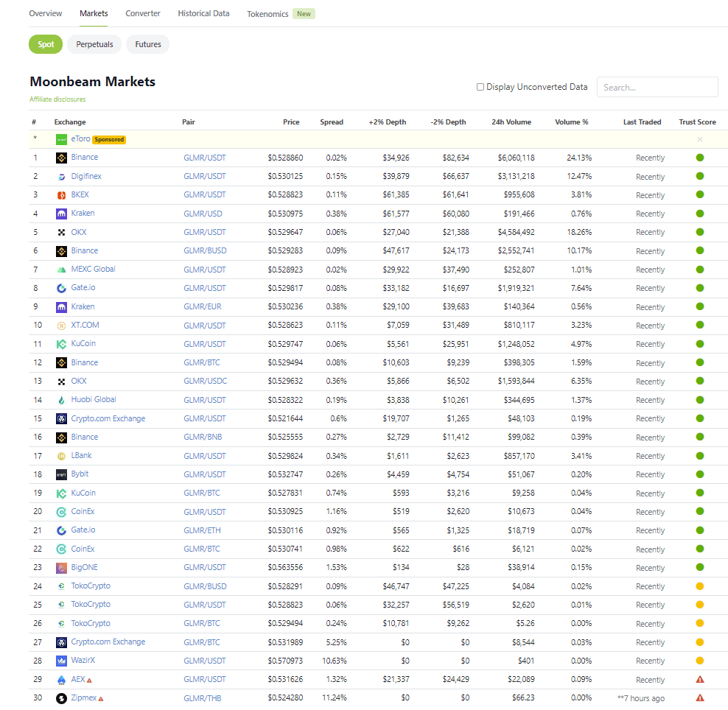This screenshot has height=710, width=728.
Task: Select the Spot market filter
Action: [46, 44]
